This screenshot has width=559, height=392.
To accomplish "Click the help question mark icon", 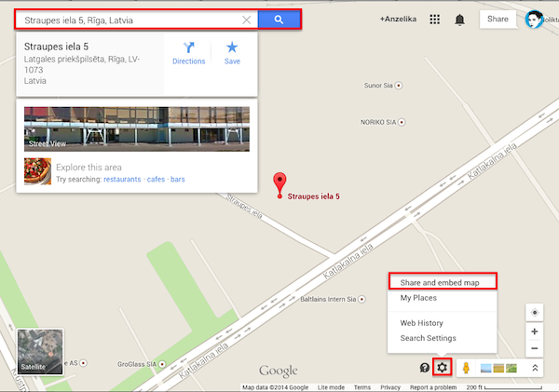I will [424, 368].
